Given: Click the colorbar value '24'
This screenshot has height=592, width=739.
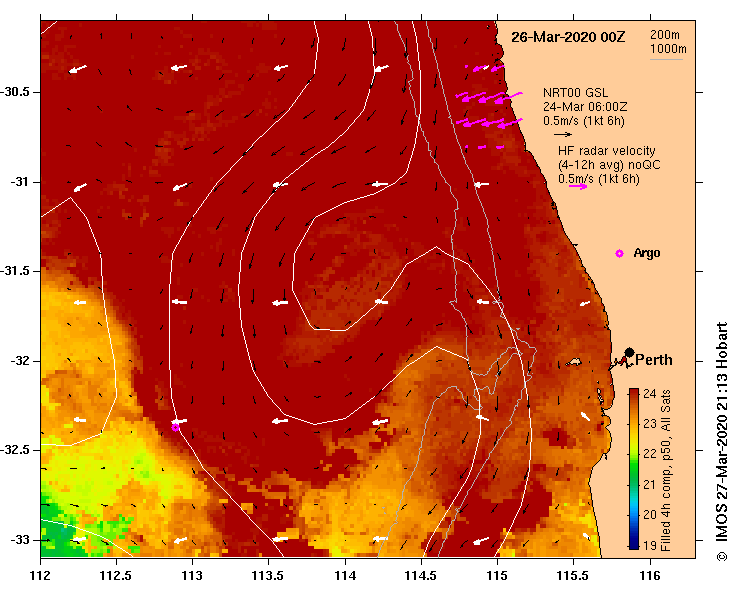Looking at the screenshot, I should pyautogui.click(x=650, y=394).
